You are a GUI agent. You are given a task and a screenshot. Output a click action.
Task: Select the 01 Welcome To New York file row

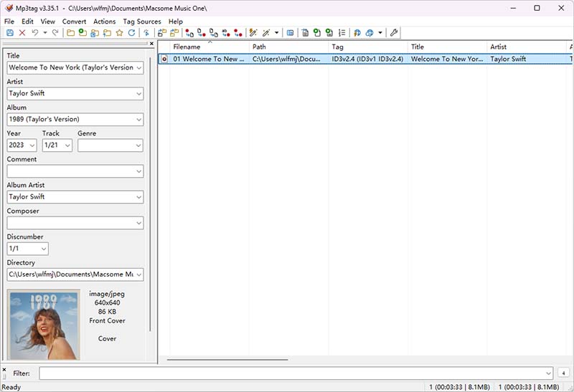pyautogui.click(x=365, y=59)
